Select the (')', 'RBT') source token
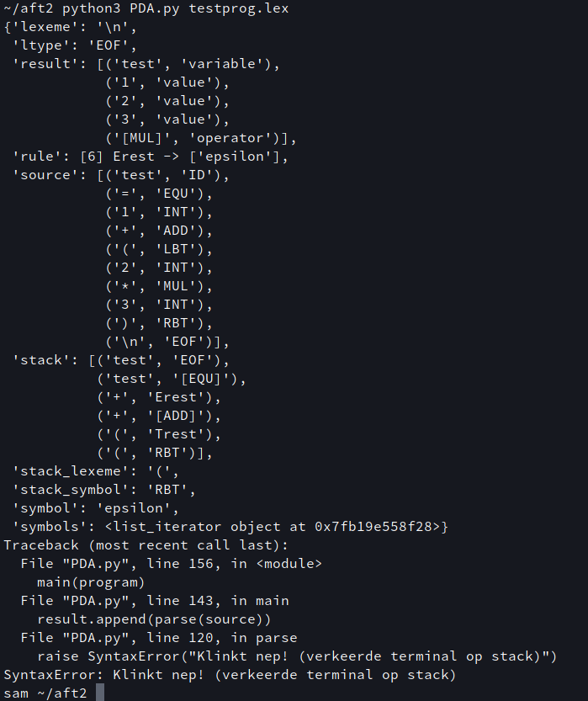588x701 pixels. pyautogui.click(x=159, y=323)
